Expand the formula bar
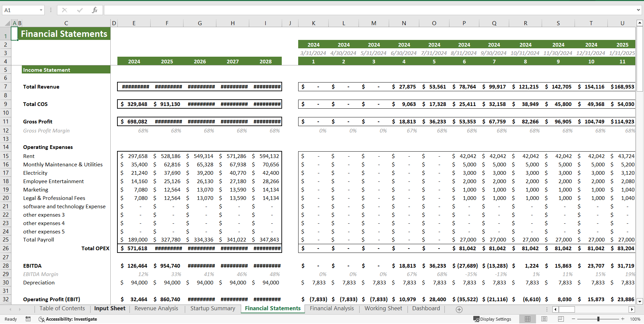The image size is (644, 324). pos(638,10)
